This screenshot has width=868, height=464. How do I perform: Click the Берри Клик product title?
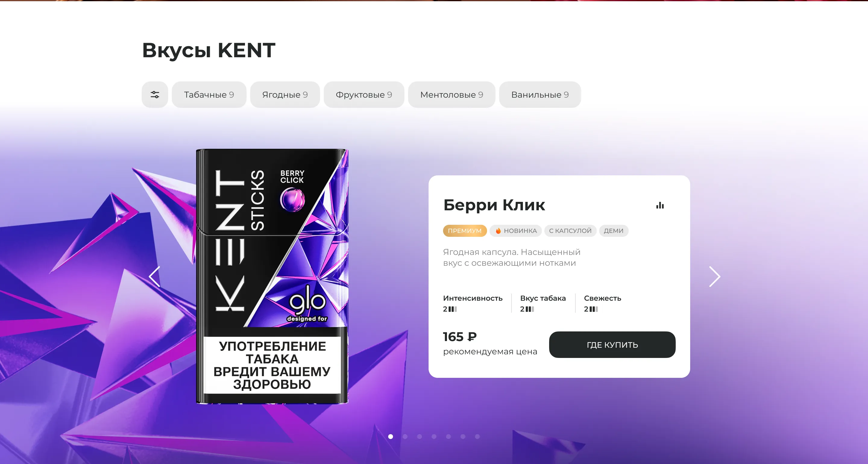click(494, 205)
